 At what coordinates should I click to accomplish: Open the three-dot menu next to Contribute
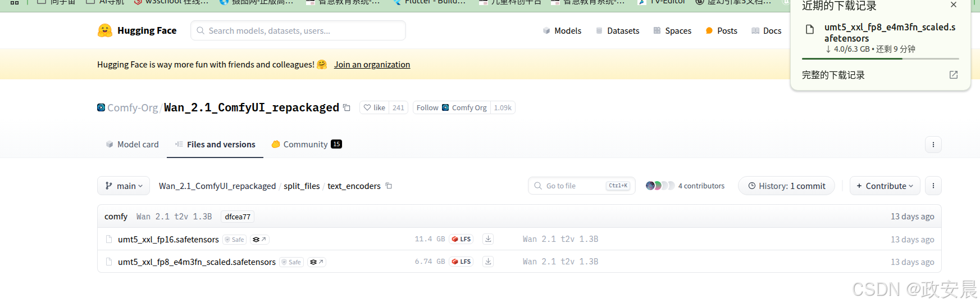933,186
